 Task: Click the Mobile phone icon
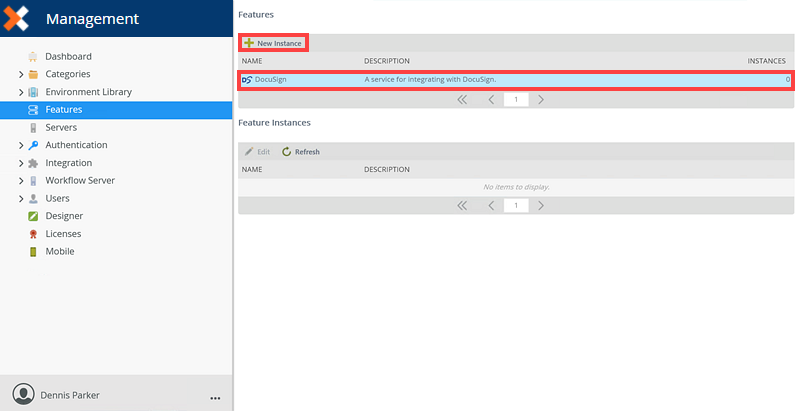(x=33, y=251)
